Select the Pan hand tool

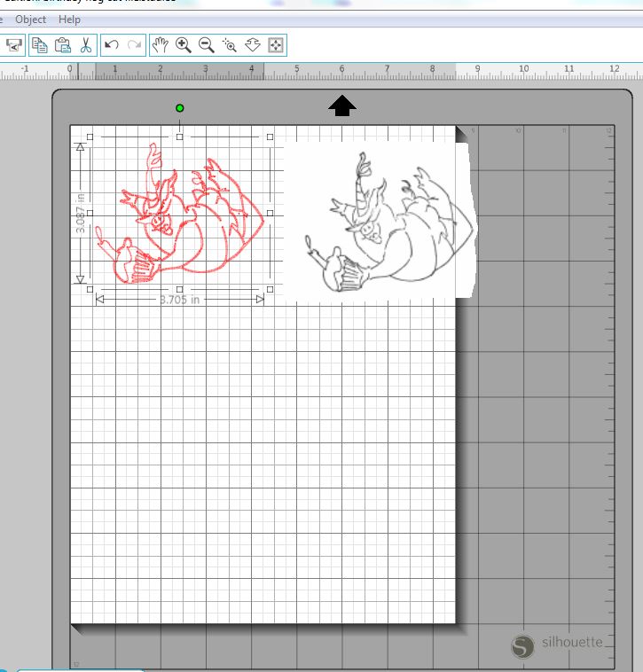click(x=161, y=44)
